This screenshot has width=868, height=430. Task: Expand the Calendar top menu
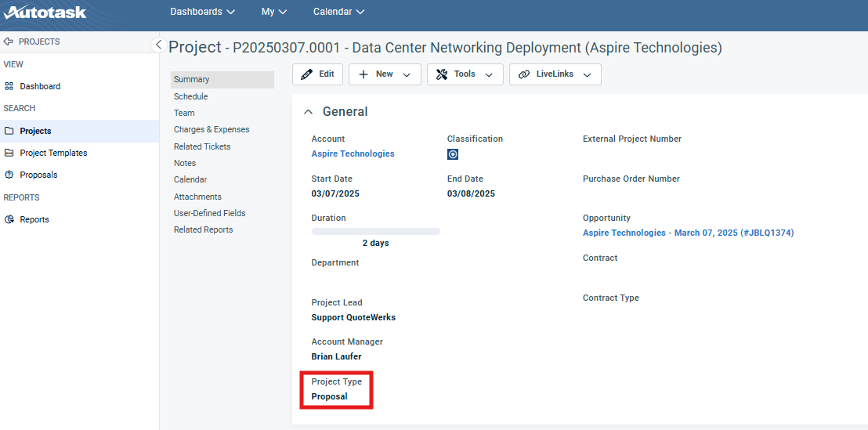coord(338,12)
